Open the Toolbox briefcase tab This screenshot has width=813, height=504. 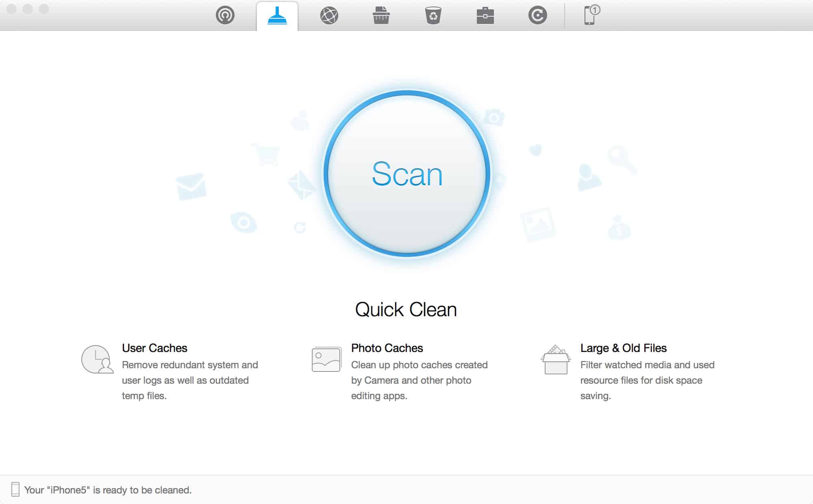click(x=485, y=16)
